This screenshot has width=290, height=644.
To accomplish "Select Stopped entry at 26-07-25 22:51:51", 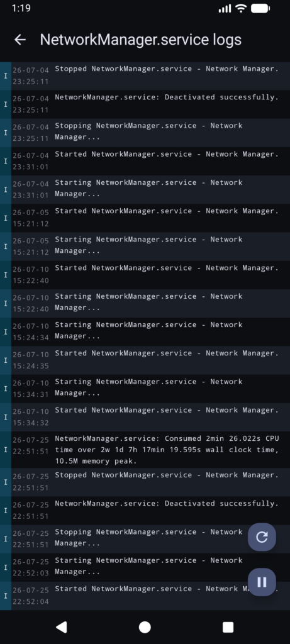I will (x=145, y=482).
